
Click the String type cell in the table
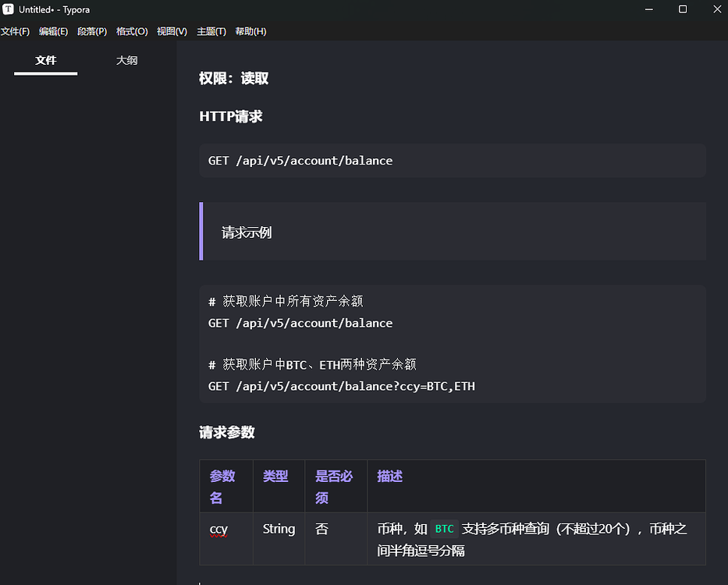click(x=279, y=529)
